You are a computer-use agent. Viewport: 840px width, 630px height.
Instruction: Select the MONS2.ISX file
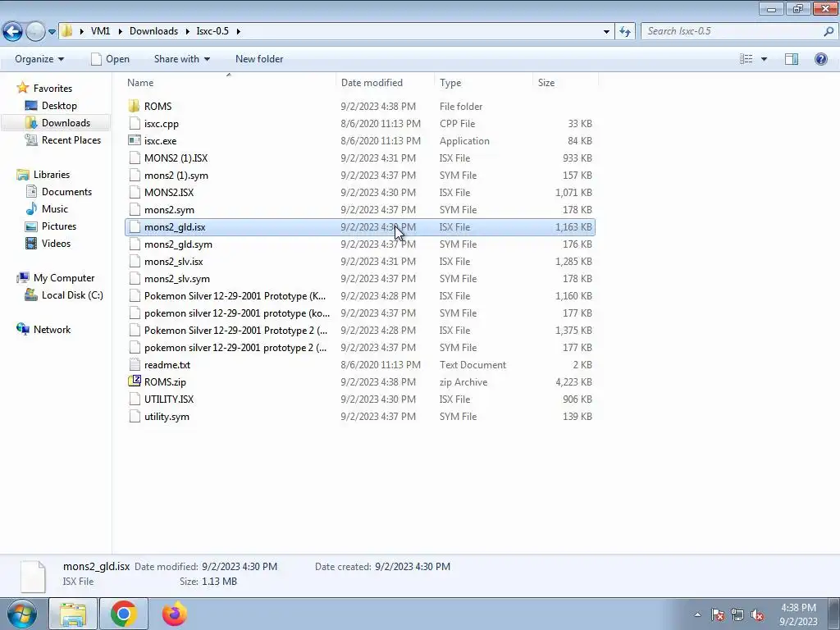click(x=169, y=192)
